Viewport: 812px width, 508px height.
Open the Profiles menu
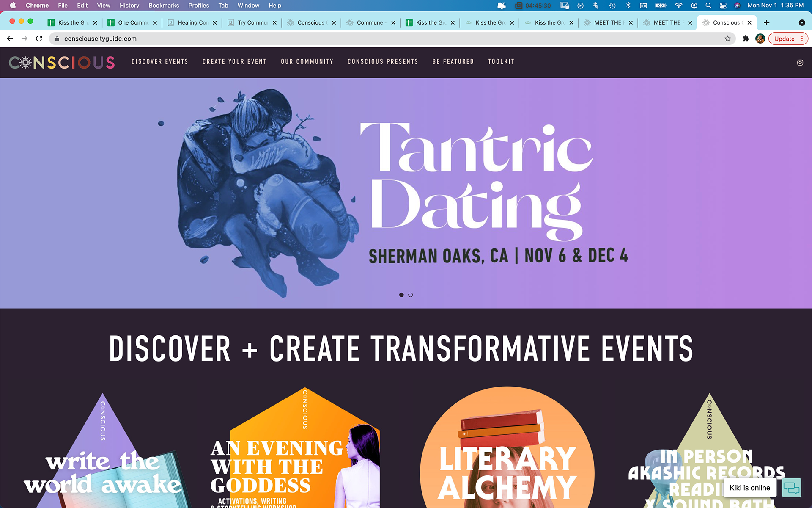(199, 6)
